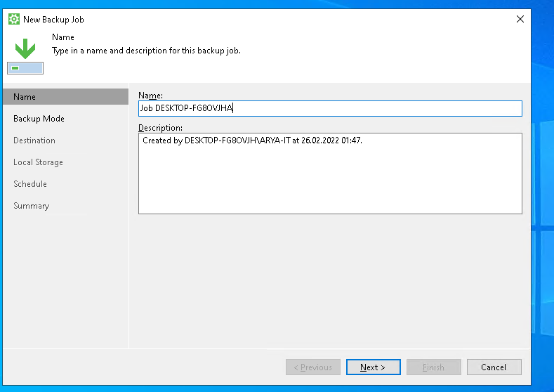Jump to the Local Storage step
554x392 pixels.
38,162
